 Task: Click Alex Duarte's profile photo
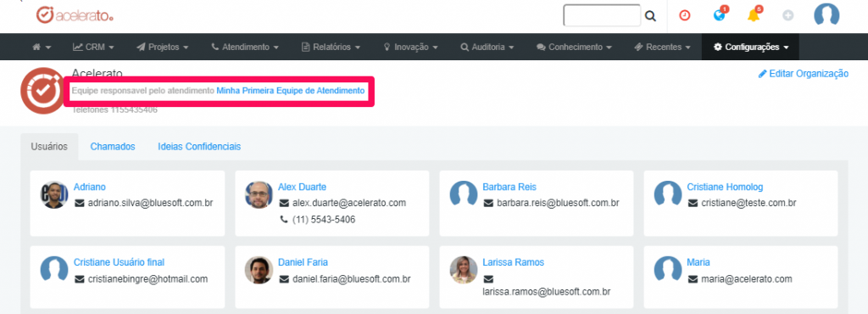tap(259, 195)
